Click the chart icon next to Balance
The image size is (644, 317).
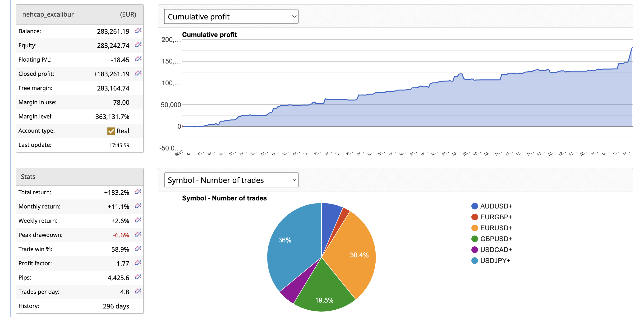pyautogui.click(x=138, y=31)
